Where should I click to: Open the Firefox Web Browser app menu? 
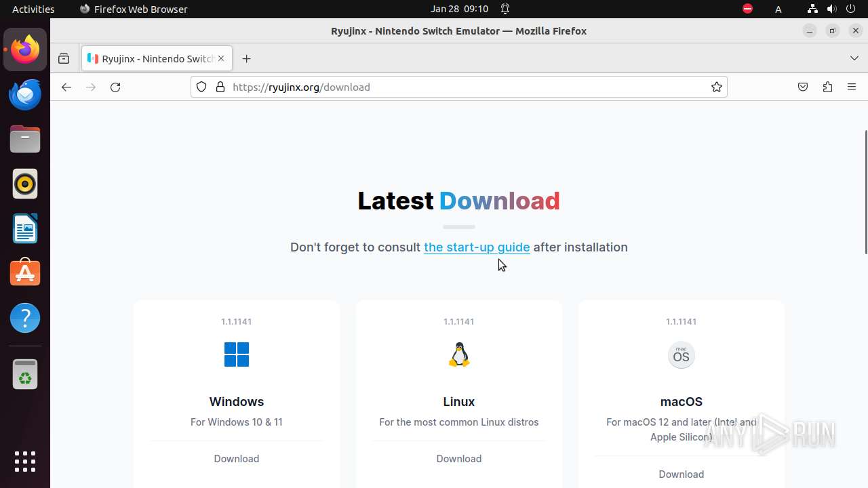[x=134, y=9]
